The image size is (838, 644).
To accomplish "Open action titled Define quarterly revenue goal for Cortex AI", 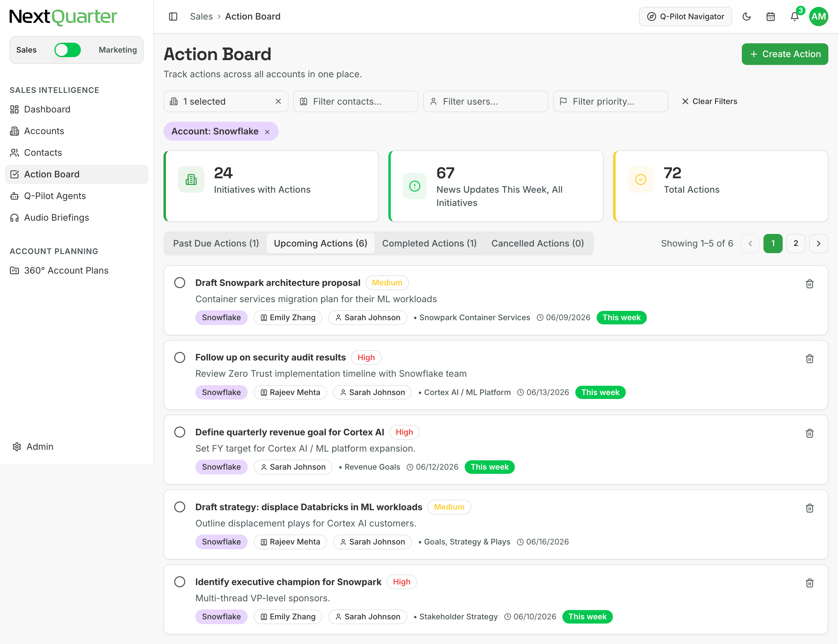I will coord(290,432).
